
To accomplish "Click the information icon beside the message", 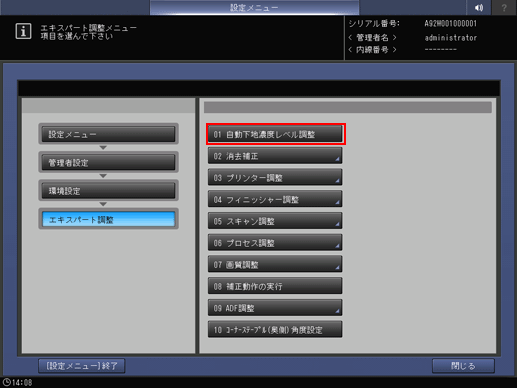I will [x=23, y=31].
